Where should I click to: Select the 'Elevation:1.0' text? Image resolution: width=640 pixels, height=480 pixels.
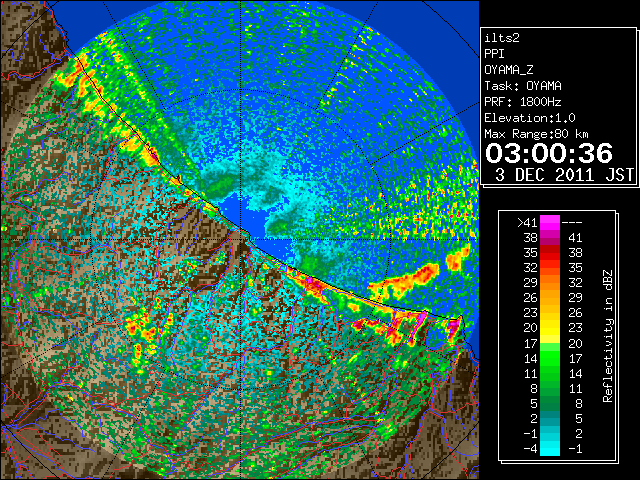(x=530, y=118)
